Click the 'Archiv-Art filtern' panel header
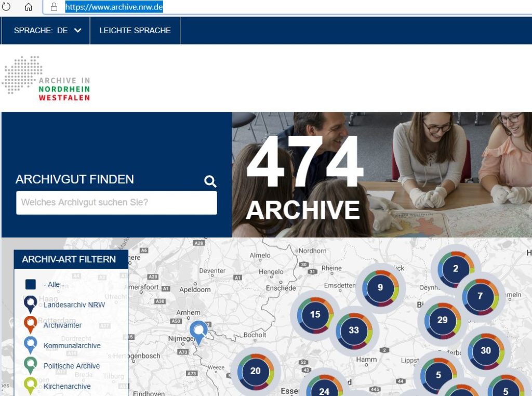 pyautogui.click(x=71, y=259)
